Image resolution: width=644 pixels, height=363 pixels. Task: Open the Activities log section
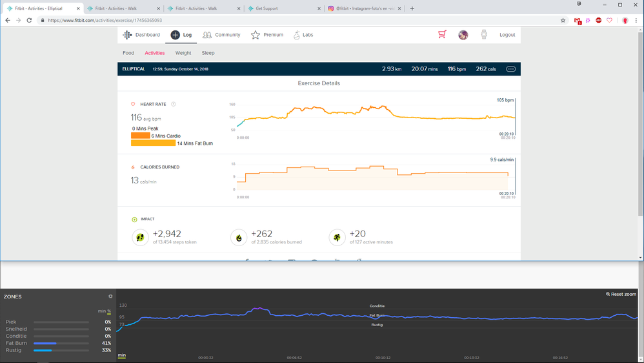tap(154, 53)
